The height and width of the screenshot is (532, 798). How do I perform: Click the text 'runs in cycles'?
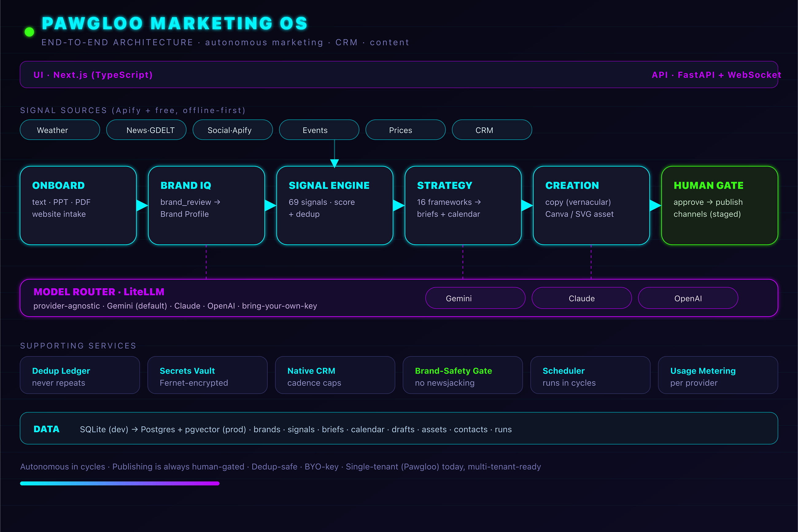tap(569, 383)
